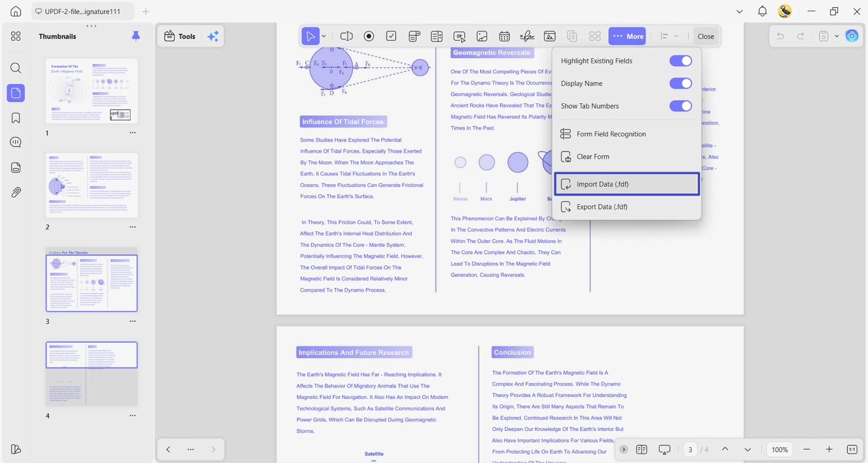Choose Export Data (.fdf)

[x=627, y=207]
